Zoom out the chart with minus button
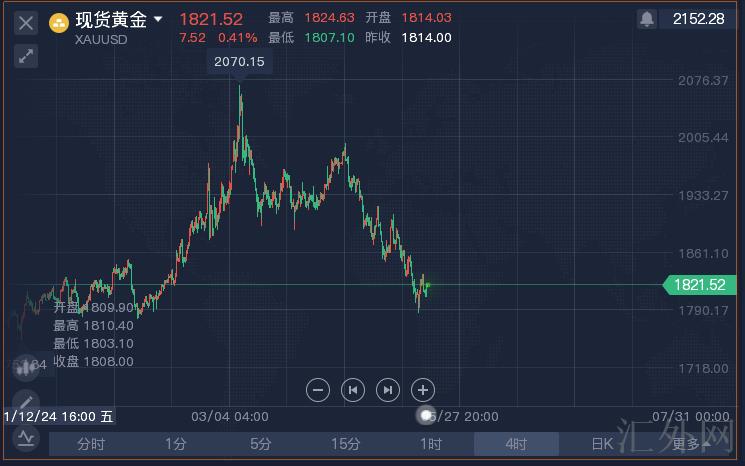The height and width of the screenshot is (466, 745). (x=318, y=390)
